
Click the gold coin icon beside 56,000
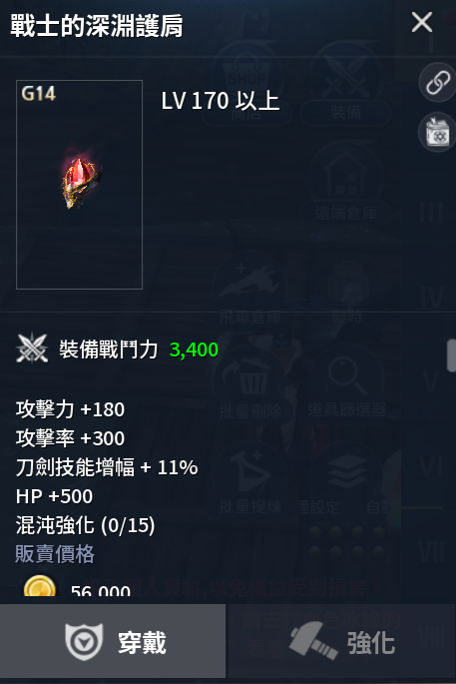40,586
